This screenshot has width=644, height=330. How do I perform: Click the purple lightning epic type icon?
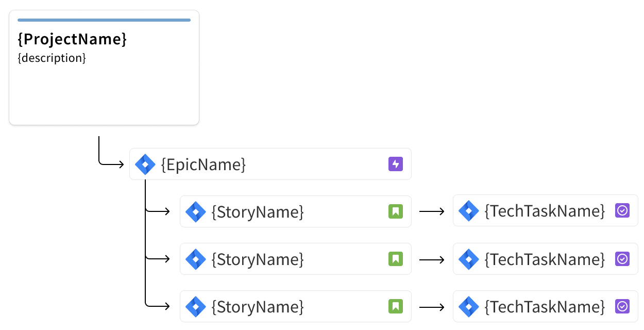tap(395, 164)
